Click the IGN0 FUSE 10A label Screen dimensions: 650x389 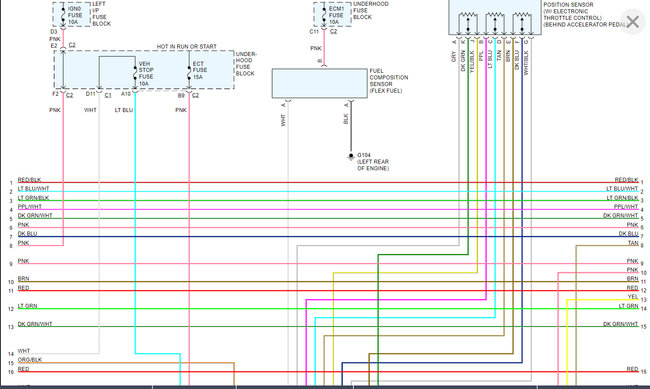[x=75, y=15]
